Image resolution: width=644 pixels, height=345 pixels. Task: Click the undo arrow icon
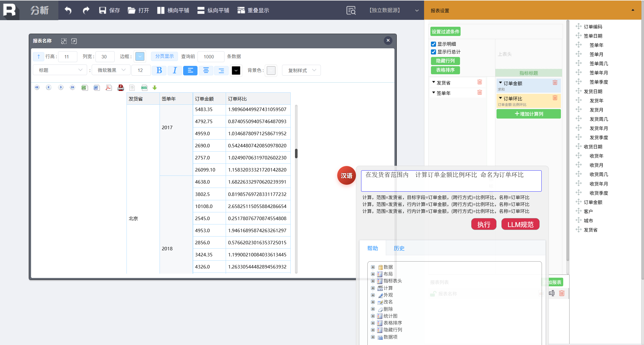pyautogui.click(x=68, y=10)
